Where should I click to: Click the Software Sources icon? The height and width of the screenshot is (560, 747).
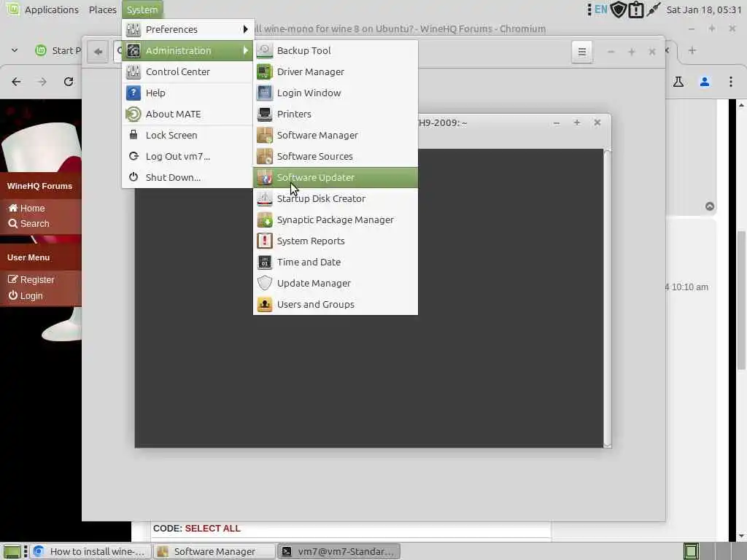[x=264, y=156]
